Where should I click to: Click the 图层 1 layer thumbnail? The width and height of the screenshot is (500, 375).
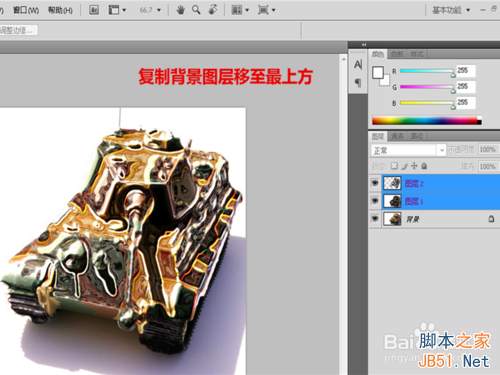[x=392, y=201]
